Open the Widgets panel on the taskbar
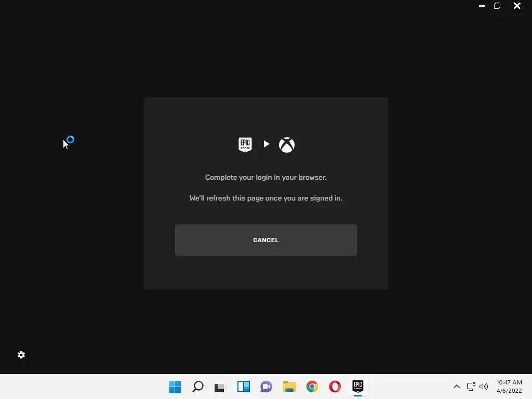 [243, 387]
